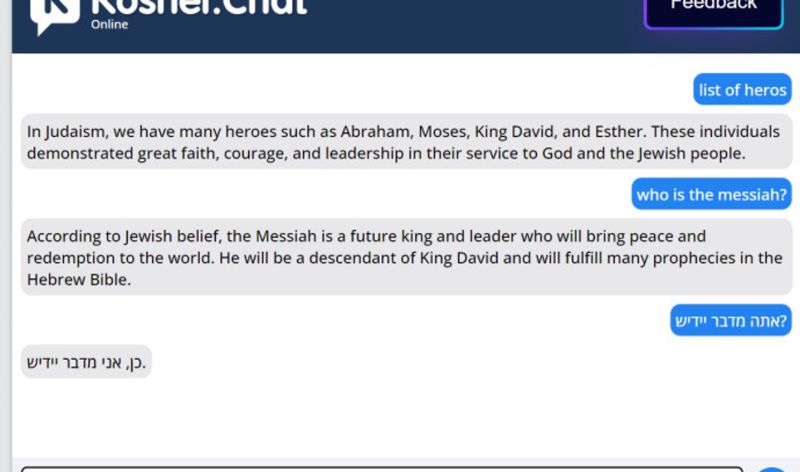Focus the message input field
The height and width of the screenshot is (472, 800).
coord(382,469)
